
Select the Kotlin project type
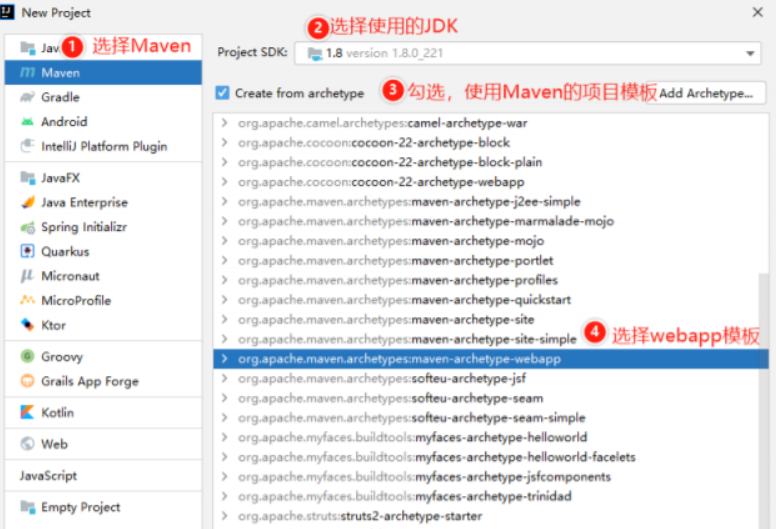tap(103, 412)
